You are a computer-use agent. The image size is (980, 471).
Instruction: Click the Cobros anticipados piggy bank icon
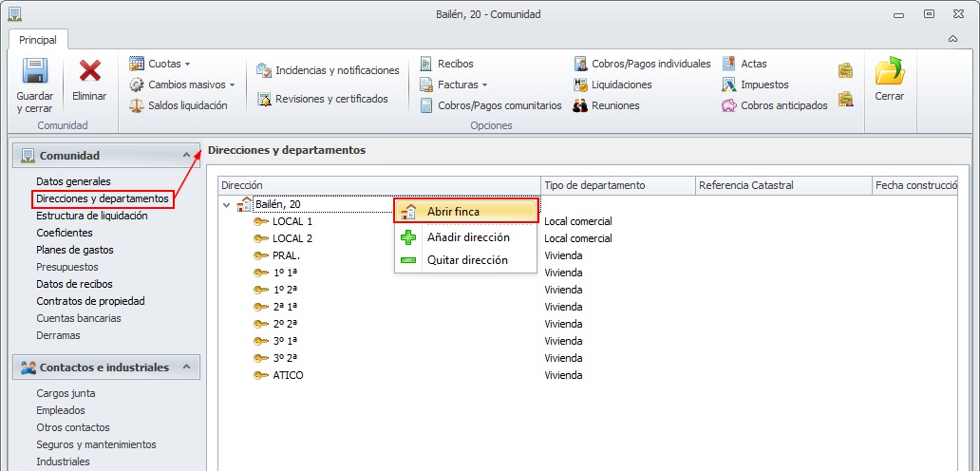click(x=729, y=105)
